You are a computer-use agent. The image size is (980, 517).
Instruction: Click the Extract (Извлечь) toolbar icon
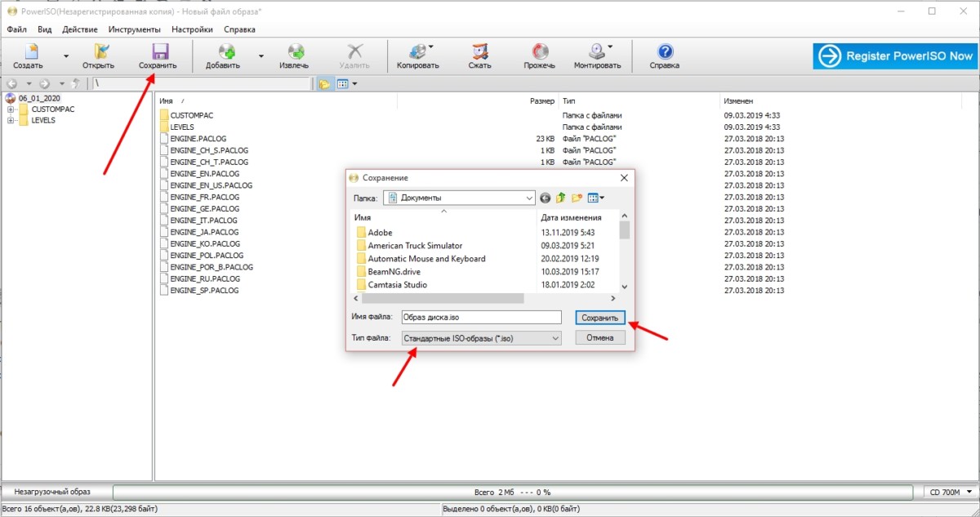(x=294, y=52)
